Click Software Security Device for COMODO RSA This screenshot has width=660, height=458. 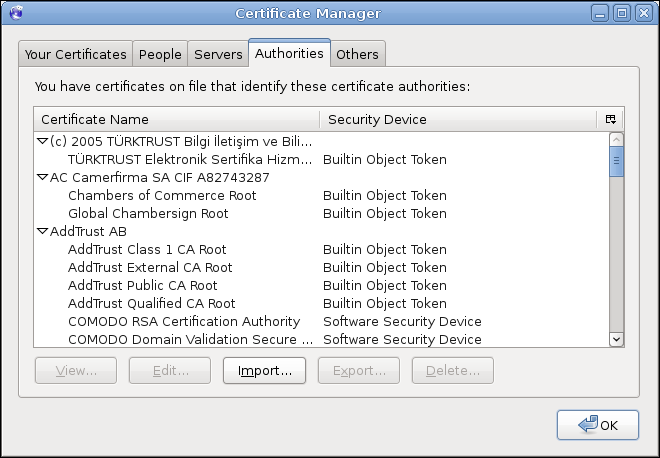coord(402,322)
